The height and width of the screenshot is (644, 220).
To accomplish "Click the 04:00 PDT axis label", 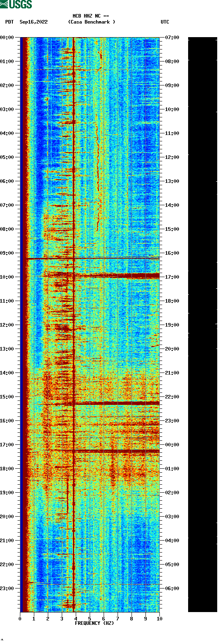I will tap(7, 133).
